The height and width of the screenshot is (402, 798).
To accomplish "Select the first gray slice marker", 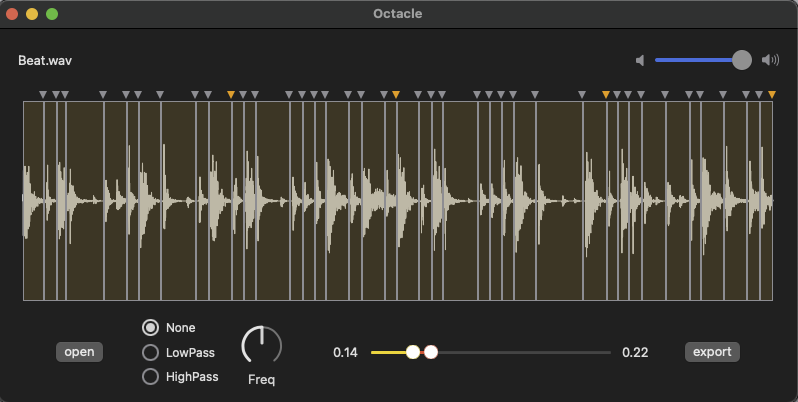I will (x=43, y=95).
